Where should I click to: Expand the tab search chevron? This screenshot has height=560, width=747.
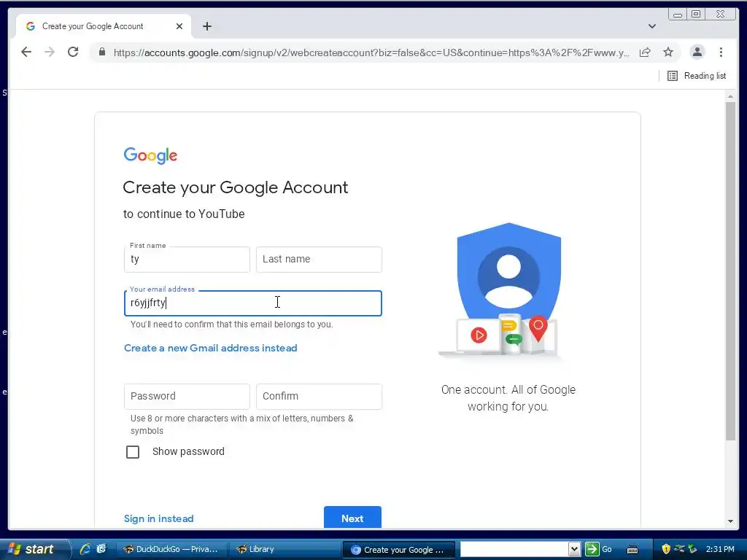pyautogui.click(x=652, y=26)
